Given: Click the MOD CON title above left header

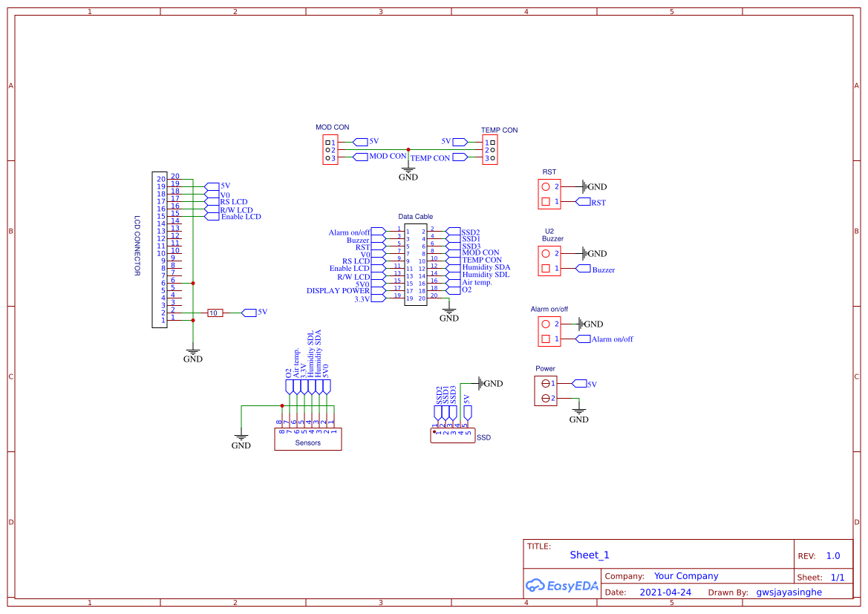Looking at the screenshot, I should 332,128.
